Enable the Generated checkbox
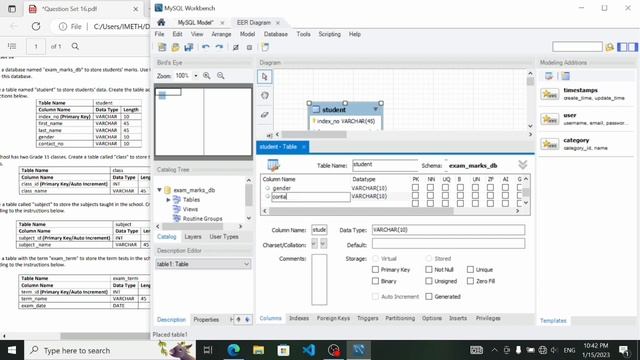Screen dimensions: 640x360 point(429,296)
